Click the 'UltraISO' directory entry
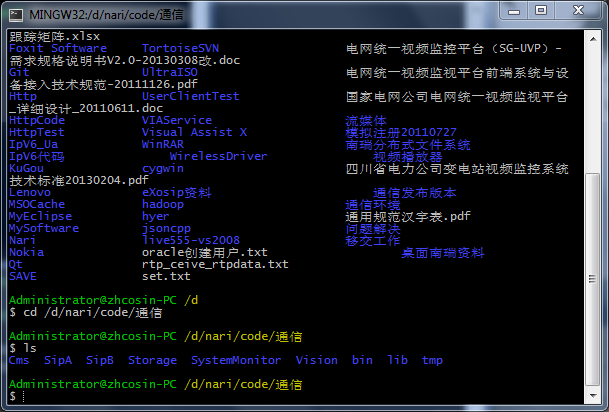The width and height of the screenshot is (609, 412). pyautogui.click(x=170, y=73)
